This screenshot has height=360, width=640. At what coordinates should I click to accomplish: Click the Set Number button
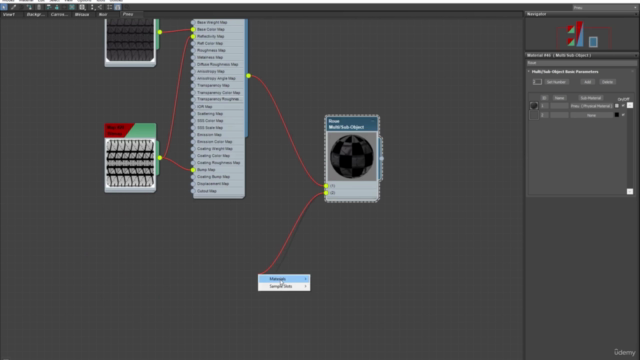click(x=556, y=82)
